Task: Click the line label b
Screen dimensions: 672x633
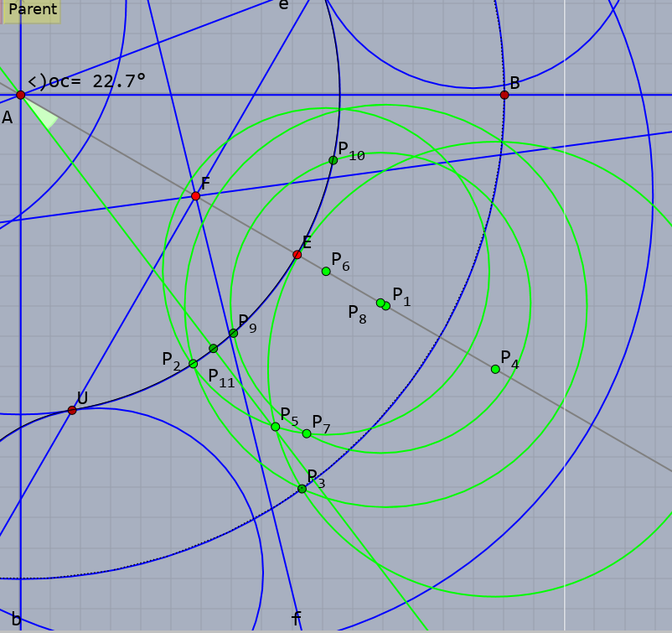Action: click(x=16, y=620)
